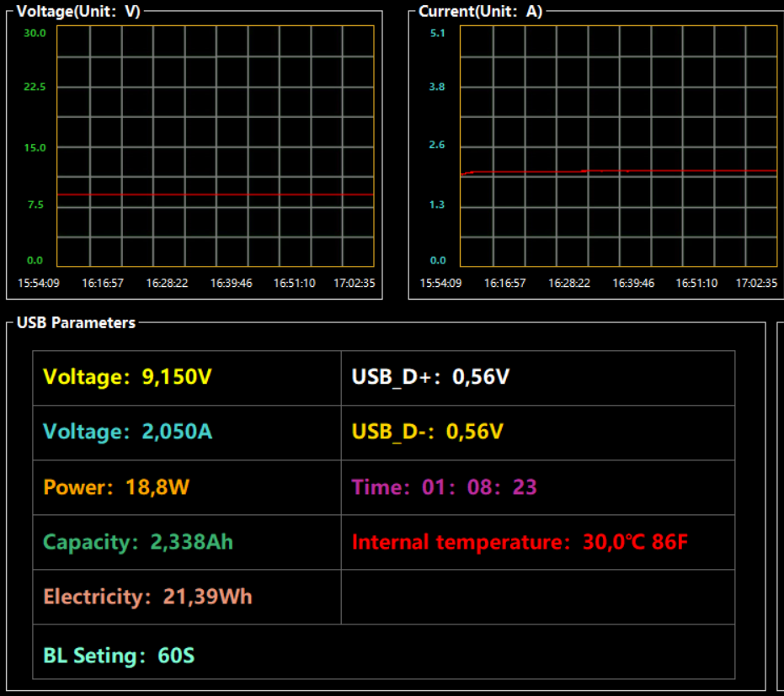The width and height of the screenshot is (784, 696).
Task: Click the 5.1 current axis label
Action: tap(438, 33)
